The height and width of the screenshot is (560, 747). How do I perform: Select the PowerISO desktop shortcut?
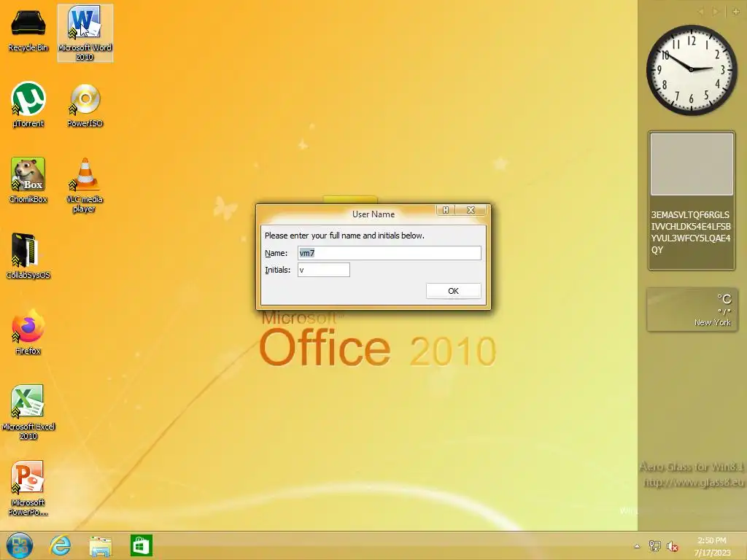point(85,105)
